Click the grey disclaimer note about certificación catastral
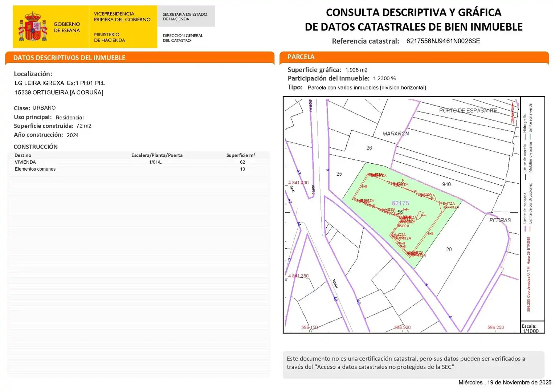Image resolution: width=555 pixels, height=392 pixels. click(x=413, y=364)
